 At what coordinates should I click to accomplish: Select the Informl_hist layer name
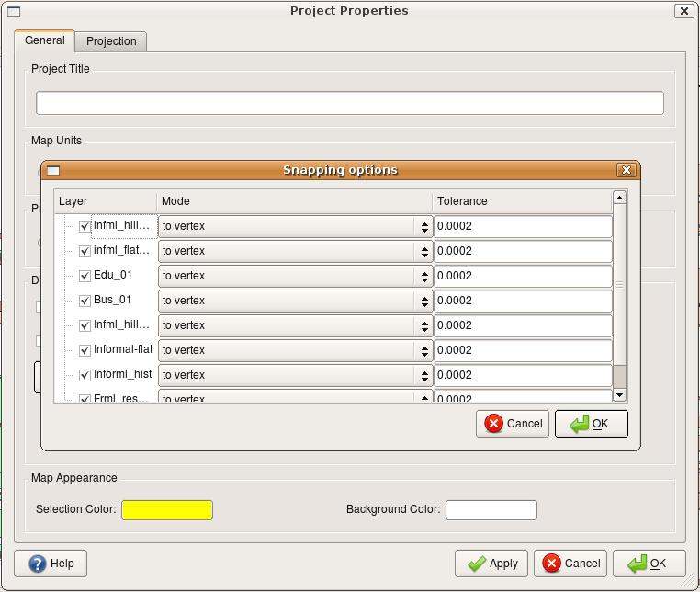click(123, 374)
